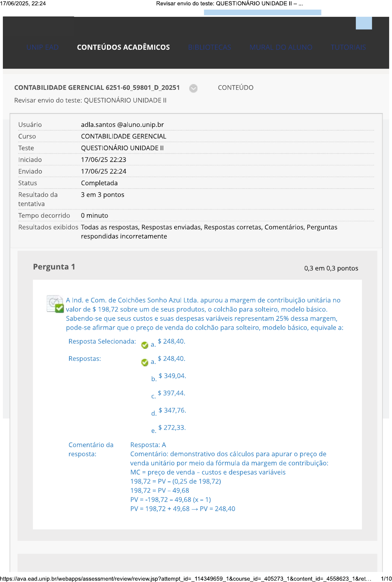Open CONTABILIDADE GERENCIAL 6251-60 course link
Image resolution: width=392 pixels, height=582 pixels.
97,88
